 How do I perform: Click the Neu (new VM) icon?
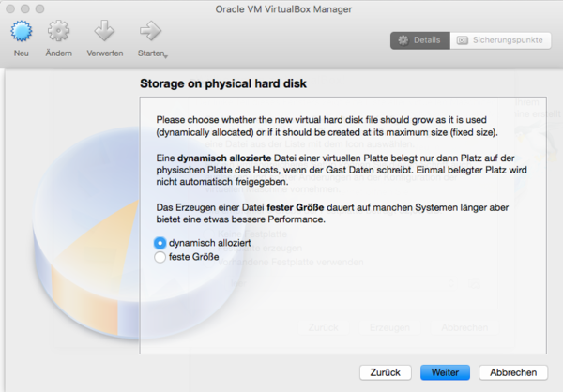(x=21, y=32)
